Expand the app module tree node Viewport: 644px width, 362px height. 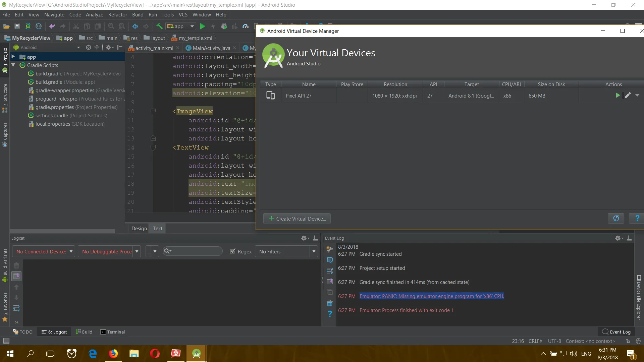pyautogui.click(x=13, y=57)
